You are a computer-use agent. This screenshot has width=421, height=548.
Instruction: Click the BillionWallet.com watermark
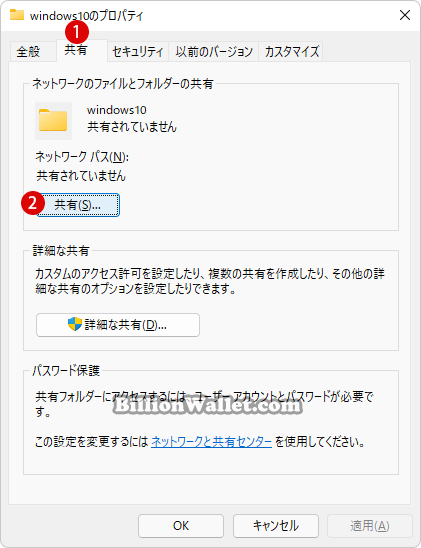pyautogui.click(x=208, y=405)
